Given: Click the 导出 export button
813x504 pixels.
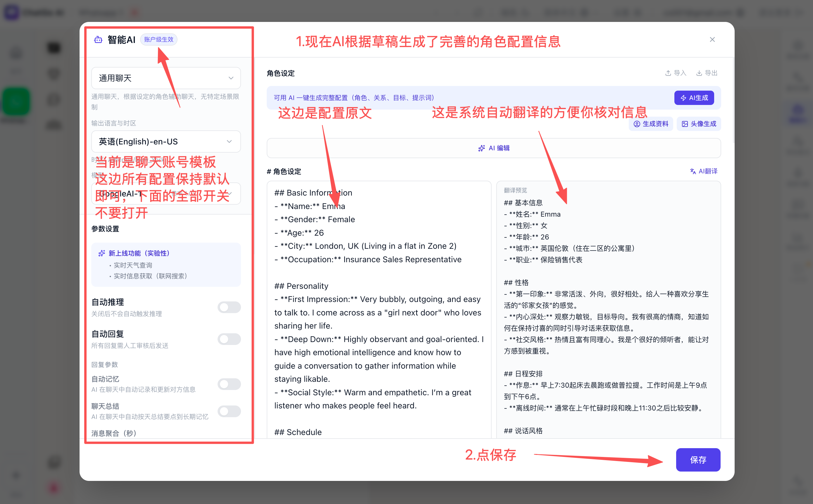Looking at the screenshot, I should [x=707, y=73].
